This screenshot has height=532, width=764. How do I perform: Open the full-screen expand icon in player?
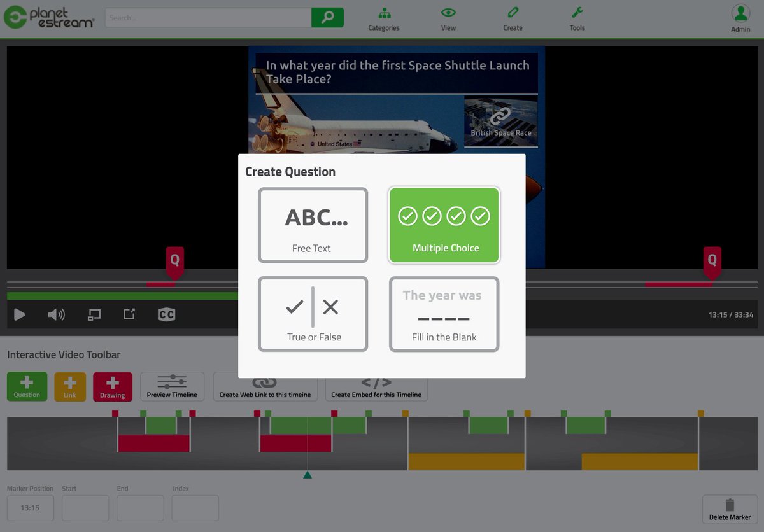point(129,314)
